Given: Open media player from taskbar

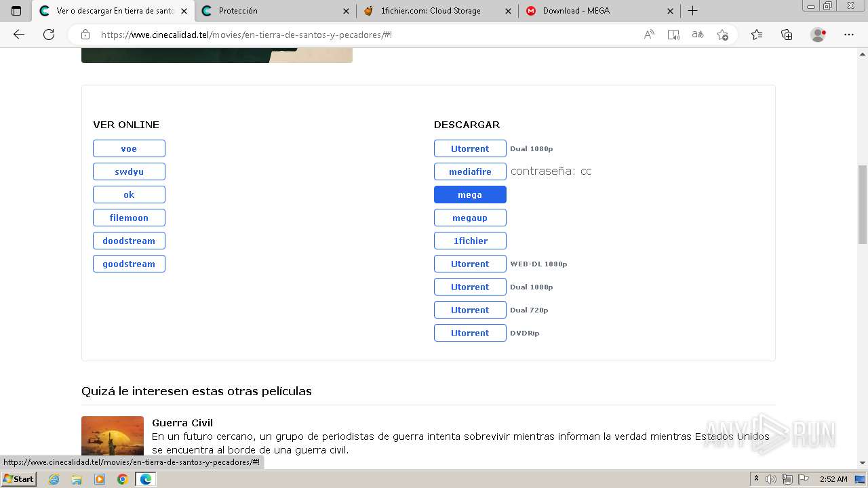Looking at the screenshot, I should [x=100, y=479].
